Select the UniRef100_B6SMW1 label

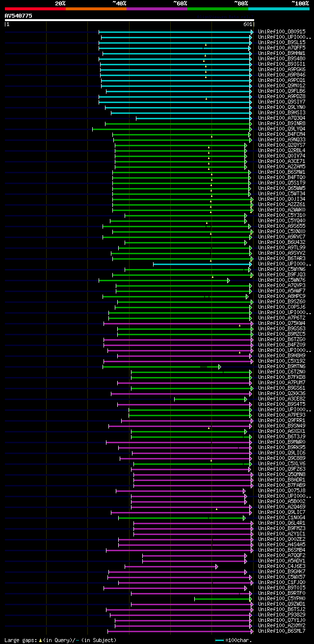tap(282, 172)
